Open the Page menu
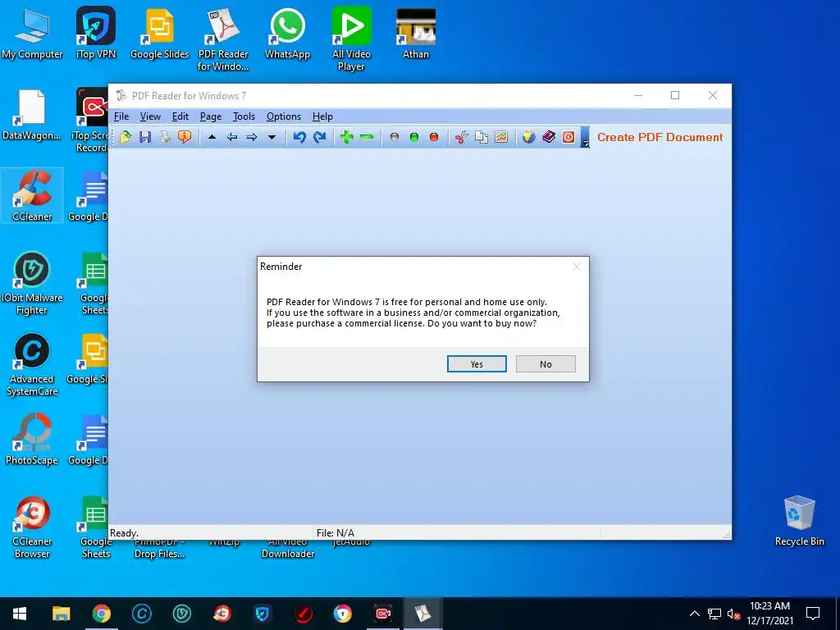This screenshot has height=630, width=840. [211, 116]
